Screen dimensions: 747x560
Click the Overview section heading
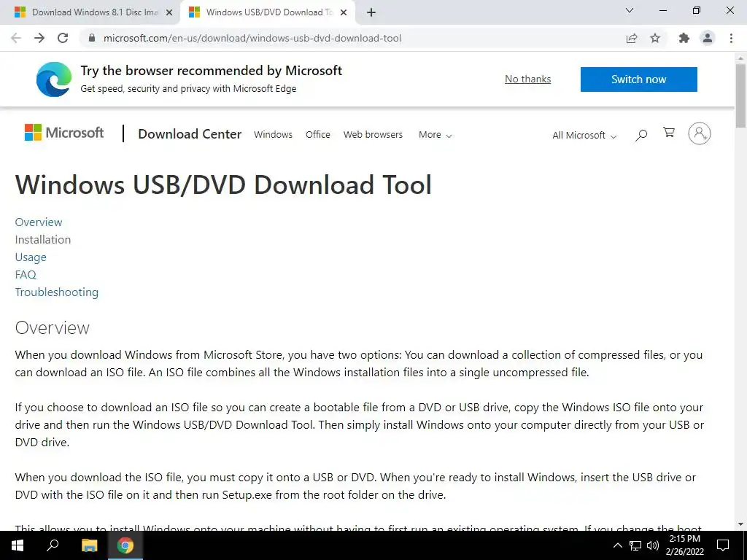pos(52,327)
